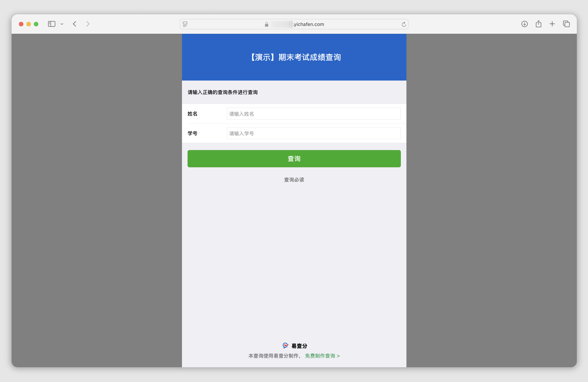The height and width of the screenshot is (382, 588).
Task: Click the 姓名 field label
Action: 192,114
